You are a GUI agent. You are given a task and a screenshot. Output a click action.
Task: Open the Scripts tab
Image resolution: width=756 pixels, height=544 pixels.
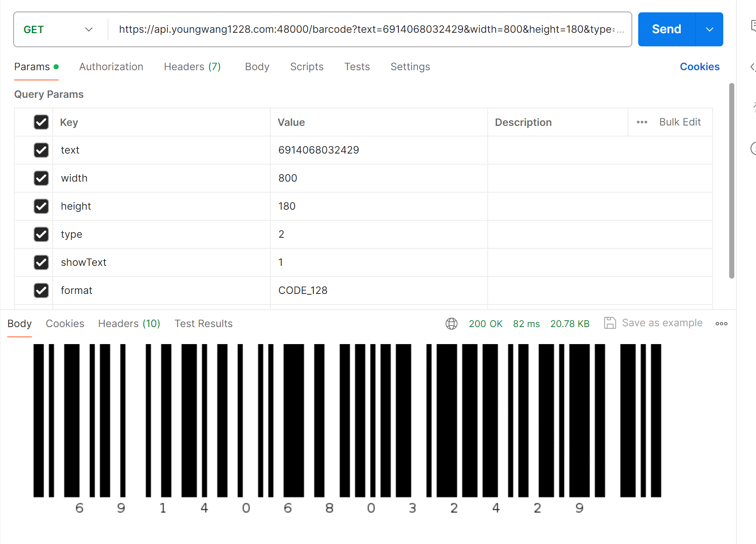tap(307, 67)
